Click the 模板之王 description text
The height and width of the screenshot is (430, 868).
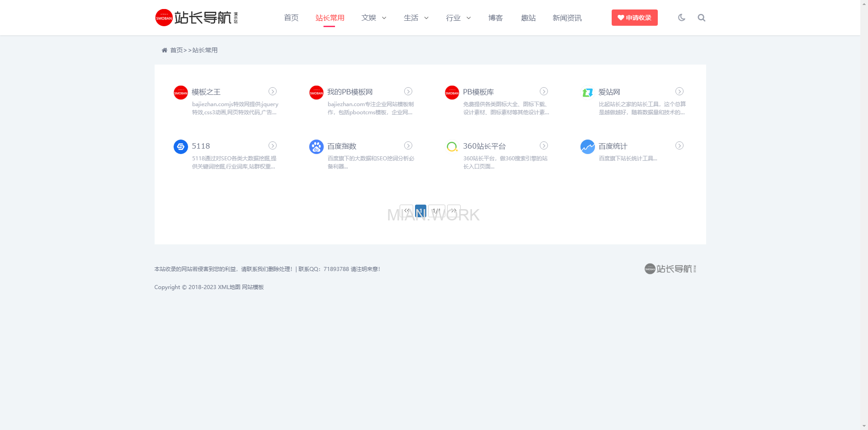235,108
